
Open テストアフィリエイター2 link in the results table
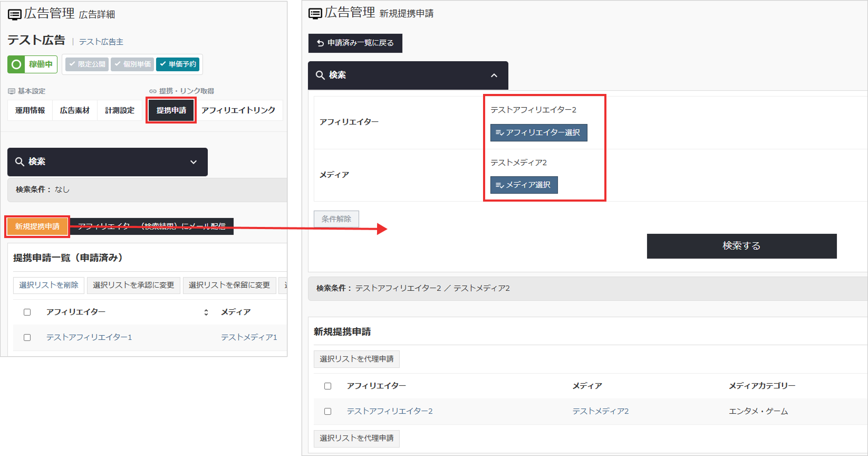click(x=390, y=411)
